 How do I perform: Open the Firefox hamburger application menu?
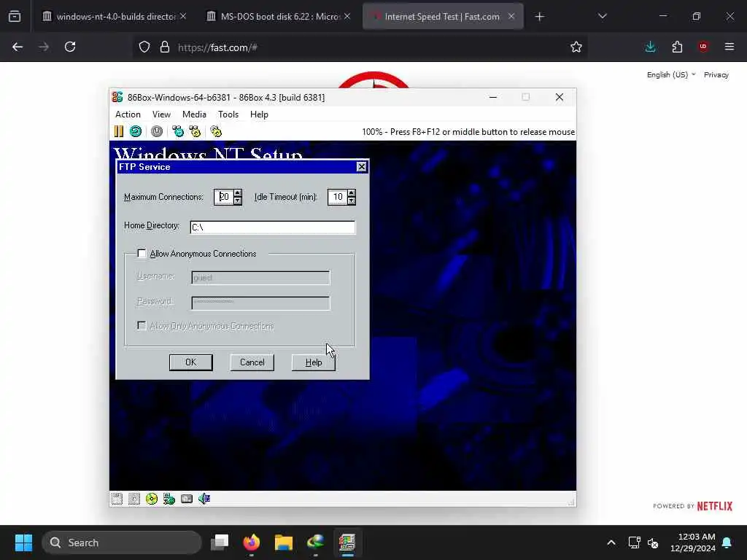tap(729, 47)
